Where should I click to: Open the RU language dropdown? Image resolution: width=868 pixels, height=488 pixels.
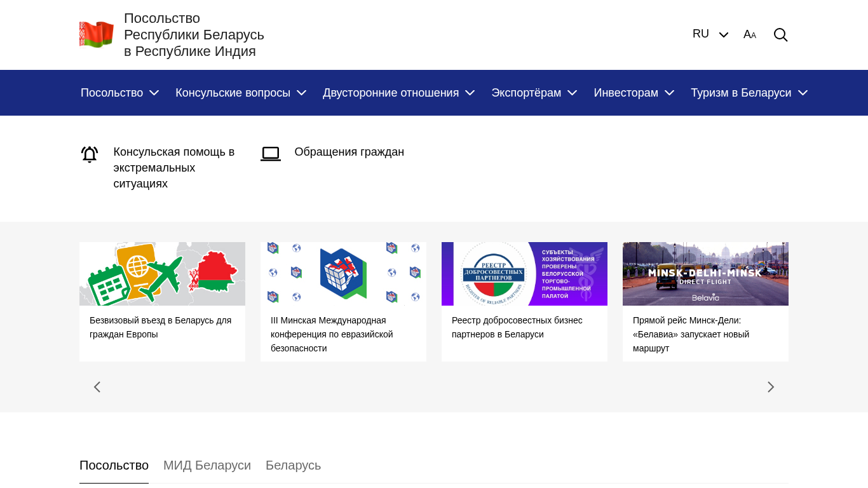(710, 34)
